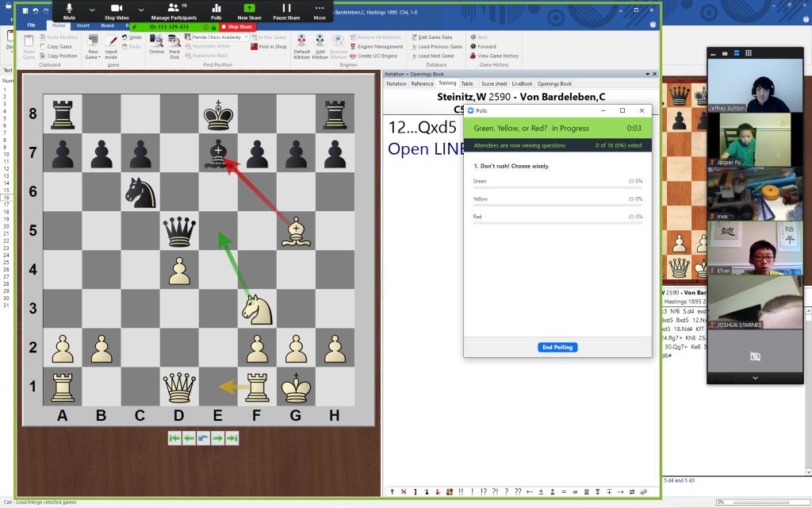
Task: Open Manage Participants panel
Action: coord(174,10)
